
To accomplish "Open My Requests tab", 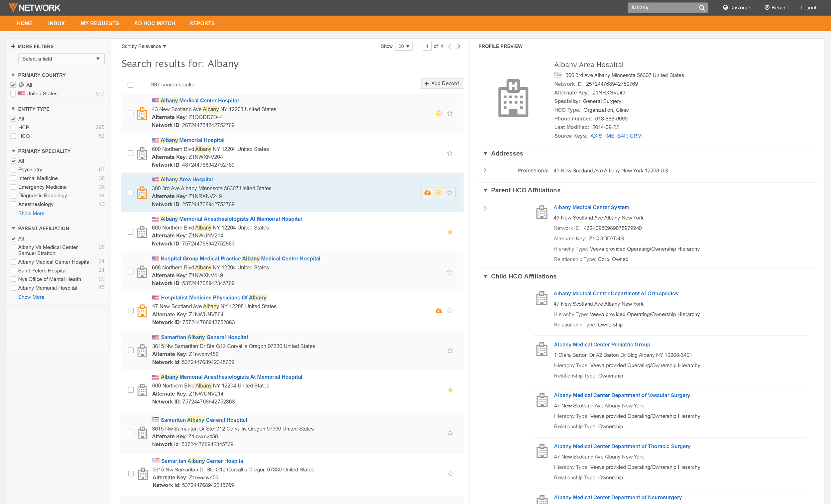I will [100, 23].
